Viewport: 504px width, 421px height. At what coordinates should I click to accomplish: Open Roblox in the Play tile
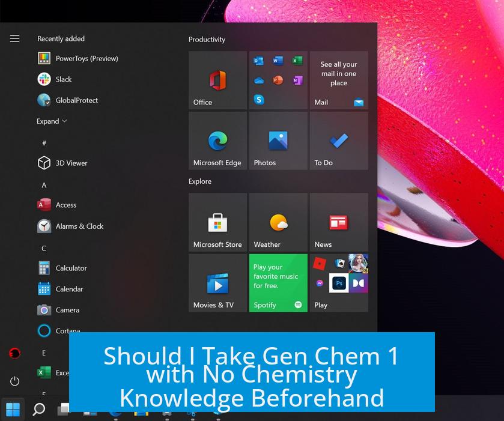click(x=320, y=264)
